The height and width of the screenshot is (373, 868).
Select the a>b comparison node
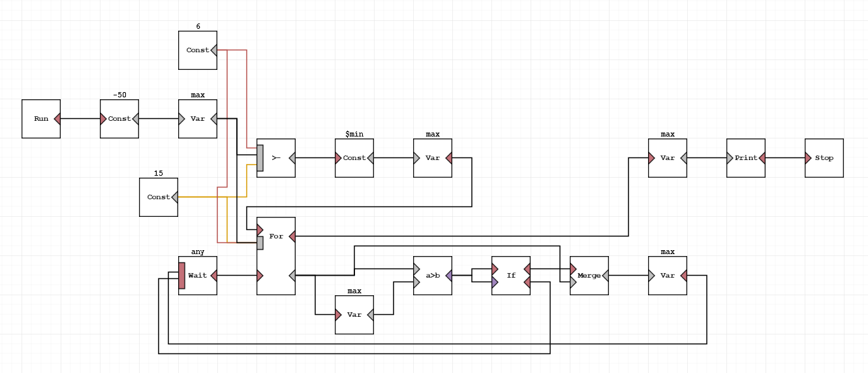coord(432,276)
